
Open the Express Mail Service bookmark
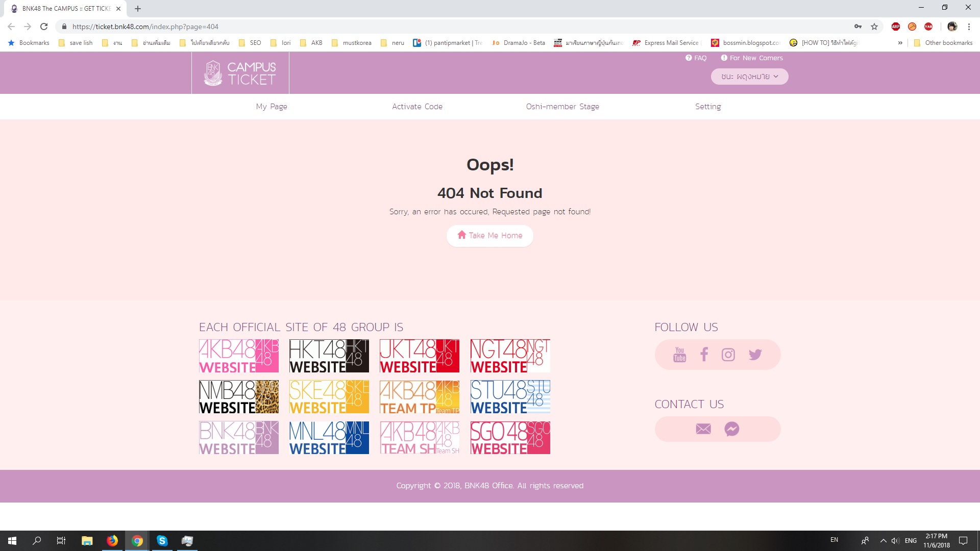coord(667,43)
